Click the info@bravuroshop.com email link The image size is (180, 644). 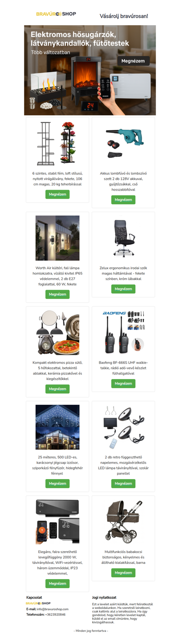53,609
